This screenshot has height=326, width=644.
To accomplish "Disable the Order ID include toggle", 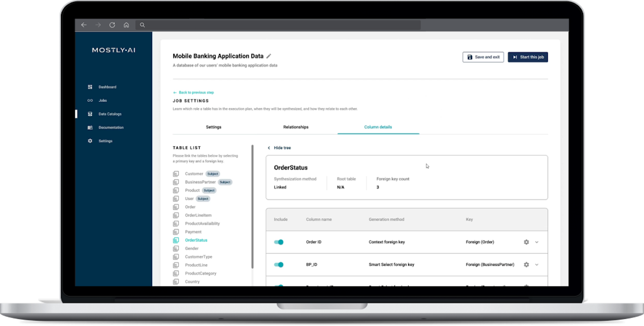I will [279, 242].
